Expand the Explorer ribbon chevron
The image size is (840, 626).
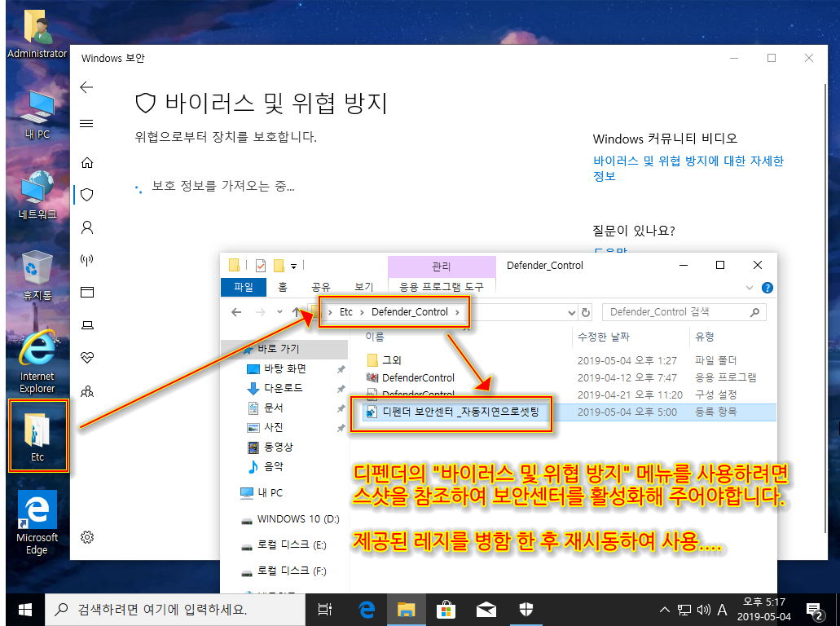(x=750, y=288)
